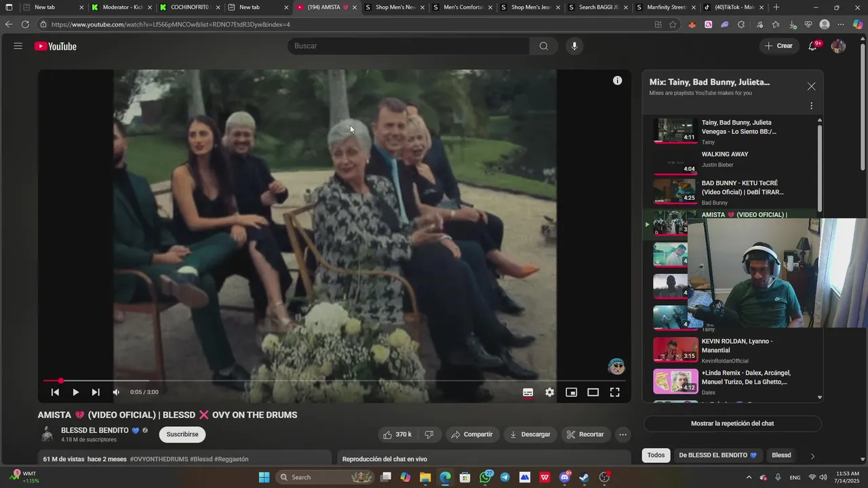Viewport: 868px width, 488px height.
Task: Show video info card icon
Action: [x=617, y=81]
